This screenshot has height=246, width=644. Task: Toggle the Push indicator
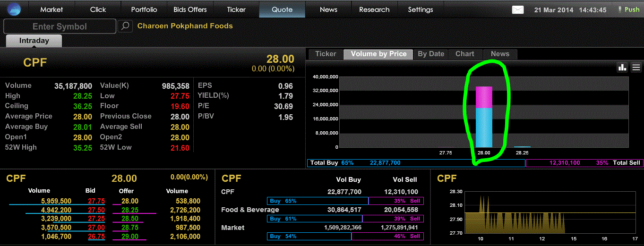coord(629,9)
